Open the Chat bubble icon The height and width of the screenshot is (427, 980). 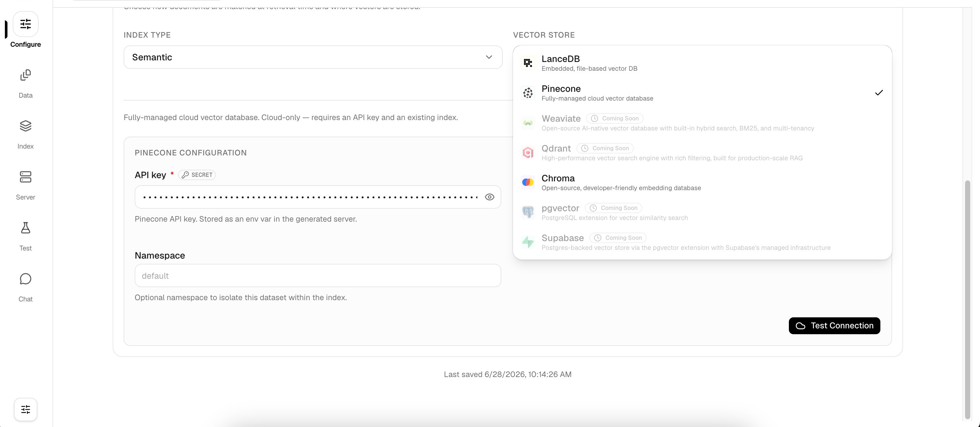click(x=26, y=279)
